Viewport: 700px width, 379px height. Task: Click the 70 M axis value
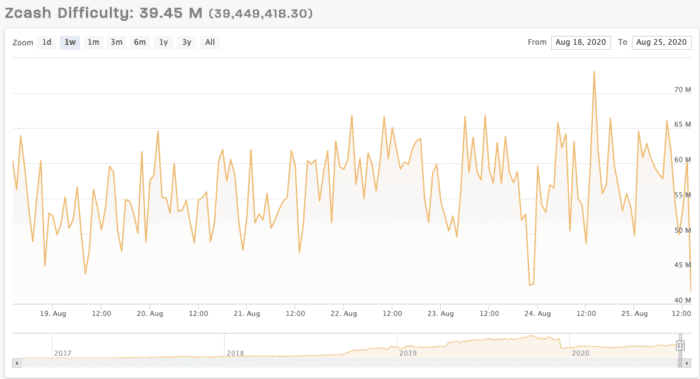[x=683, y=90]
